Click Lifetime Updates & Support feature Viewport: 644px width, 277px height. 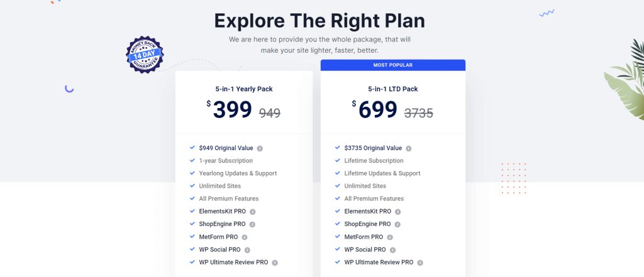coord(382,173)
